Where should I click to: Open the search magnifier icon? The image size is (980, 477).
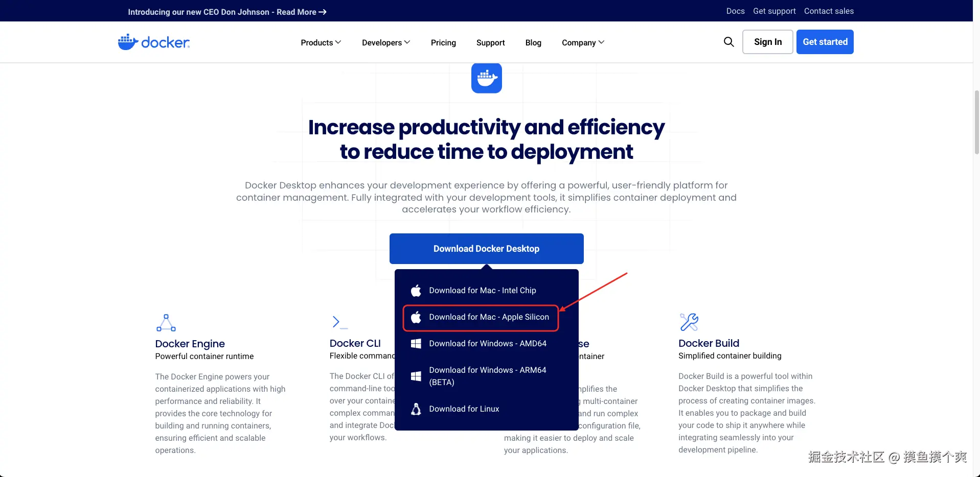pyautogui.click(x=729, y=42)
